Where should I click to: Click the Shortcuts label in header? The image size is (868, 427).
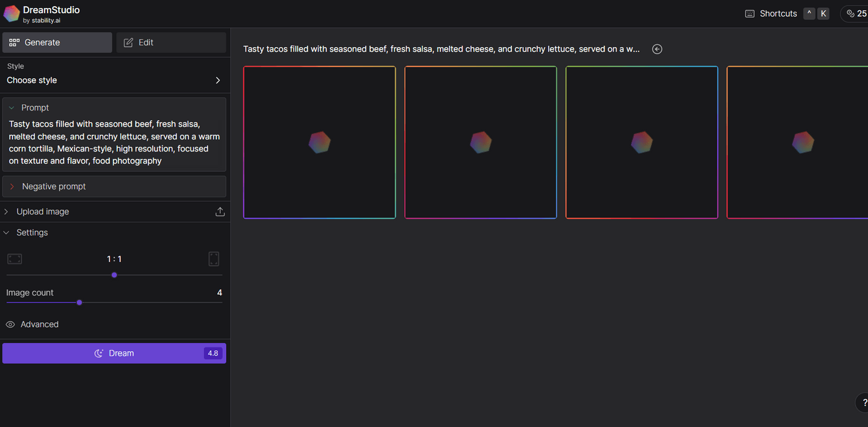pyautogui.click(x=778, y=14)
